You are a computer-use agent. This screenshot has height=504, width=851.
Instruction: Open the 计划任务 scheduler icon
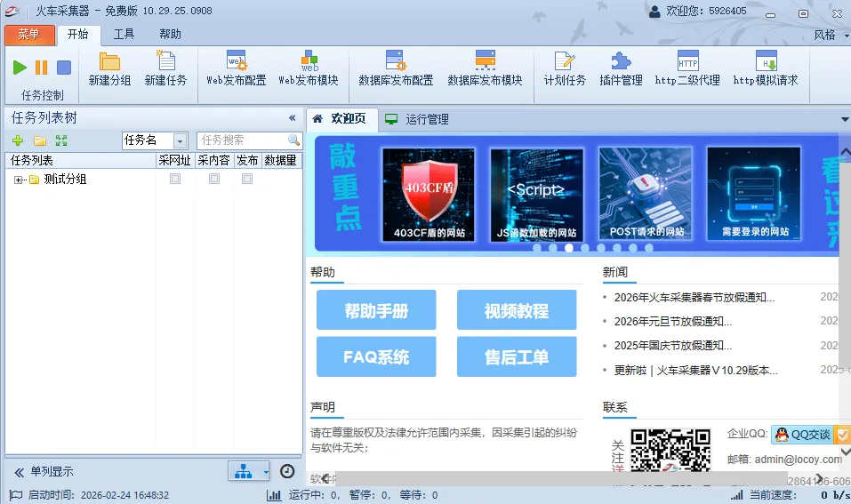(x=565, y=69)
